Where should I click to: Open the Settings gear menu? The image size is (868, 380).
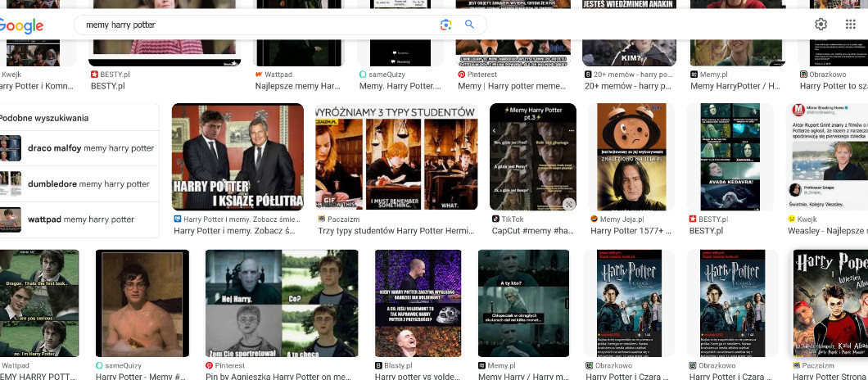click(821, 25)
